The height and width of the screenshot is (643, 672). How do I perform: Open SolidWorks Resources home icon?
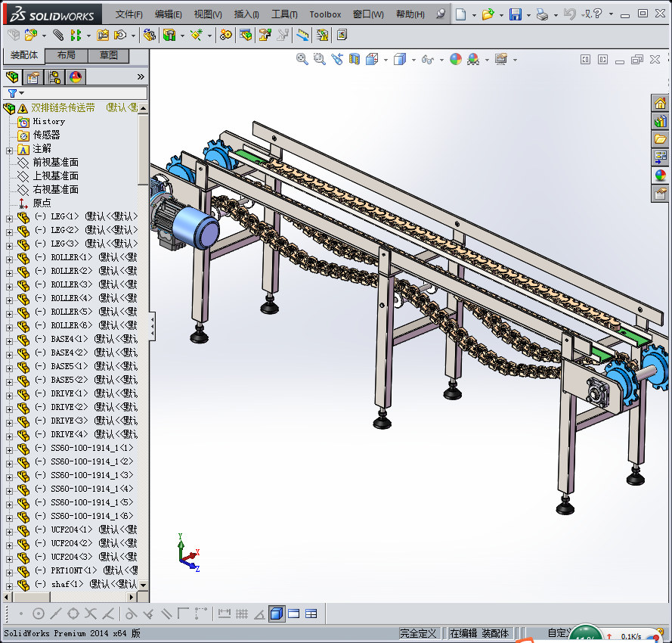[x=660, y=103]
